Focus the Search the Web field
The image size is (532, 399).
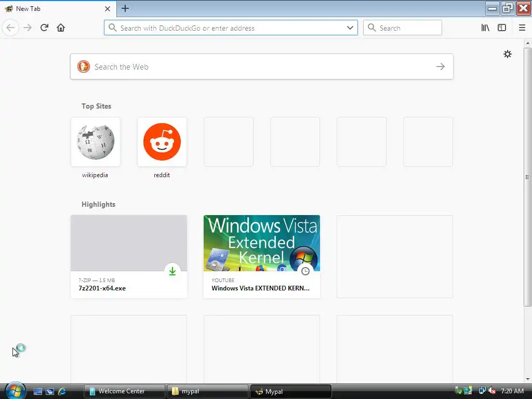(x=262, y=66)
